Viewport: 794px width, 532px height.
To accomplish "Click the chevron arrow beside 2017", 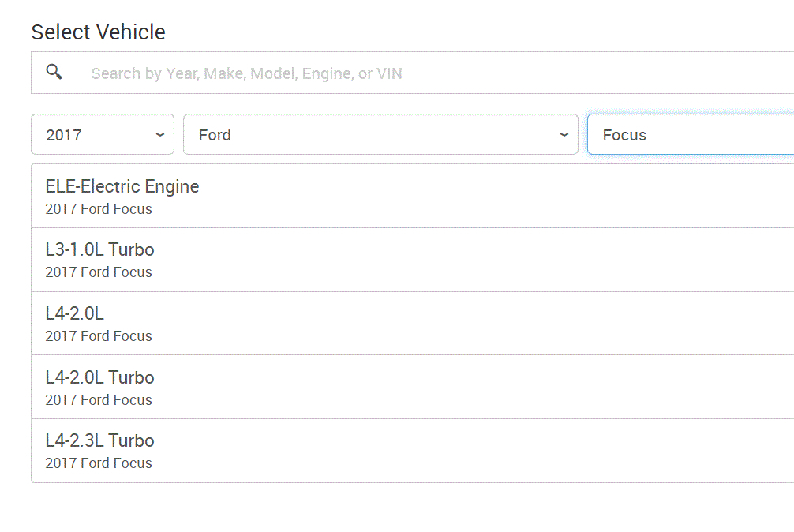I will tap(160, 135).
